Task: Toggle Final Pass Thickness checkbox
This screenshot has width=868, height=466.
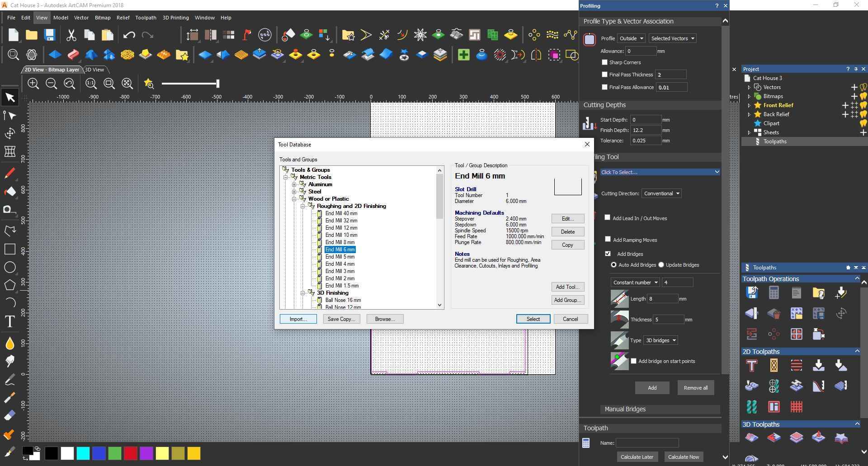Action: (604, 74)
